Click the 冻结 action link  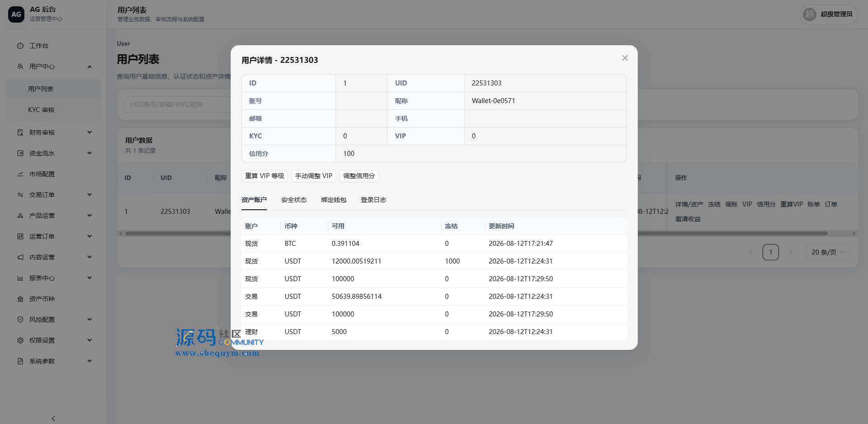714,204
